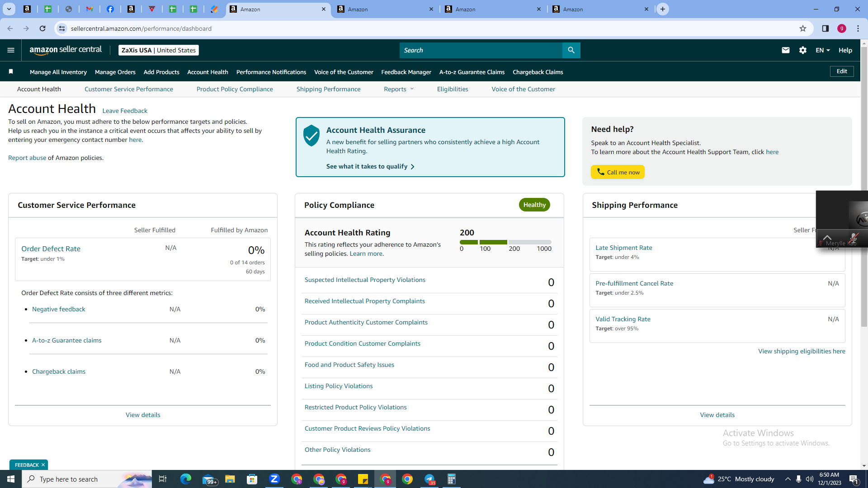Open Suspected Intellectual Property Violations link
868x488 pixels.
365,280
